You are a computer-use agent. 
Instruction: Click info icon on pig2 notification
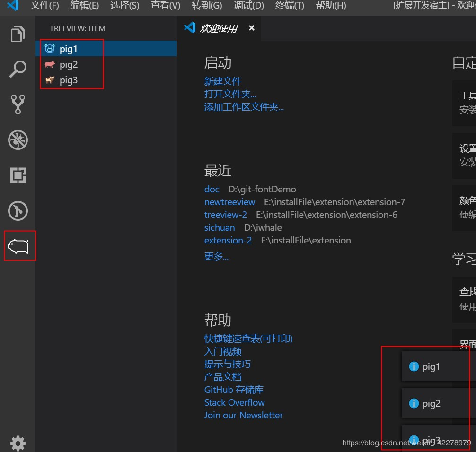(414, 403)
